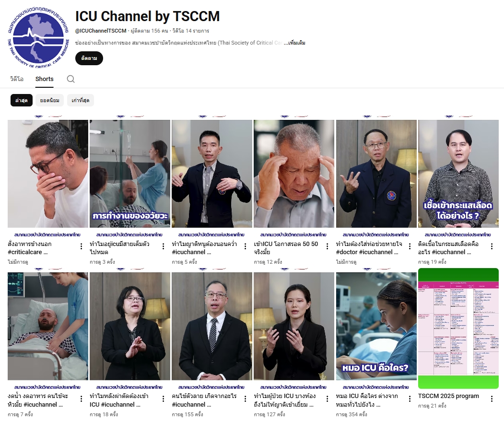Open options menu for 'ติดเชื้อในกระแสเลือด' short
This screenshot has height=422, width=504.
492,246
